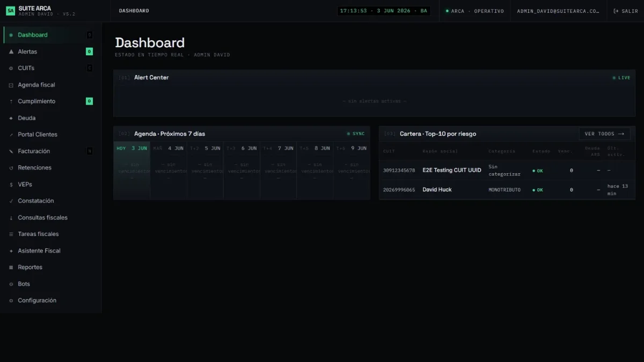Click the Ver todos button in Cartera
Viewport: 644px width, 362px height.
tap(604, 134)
